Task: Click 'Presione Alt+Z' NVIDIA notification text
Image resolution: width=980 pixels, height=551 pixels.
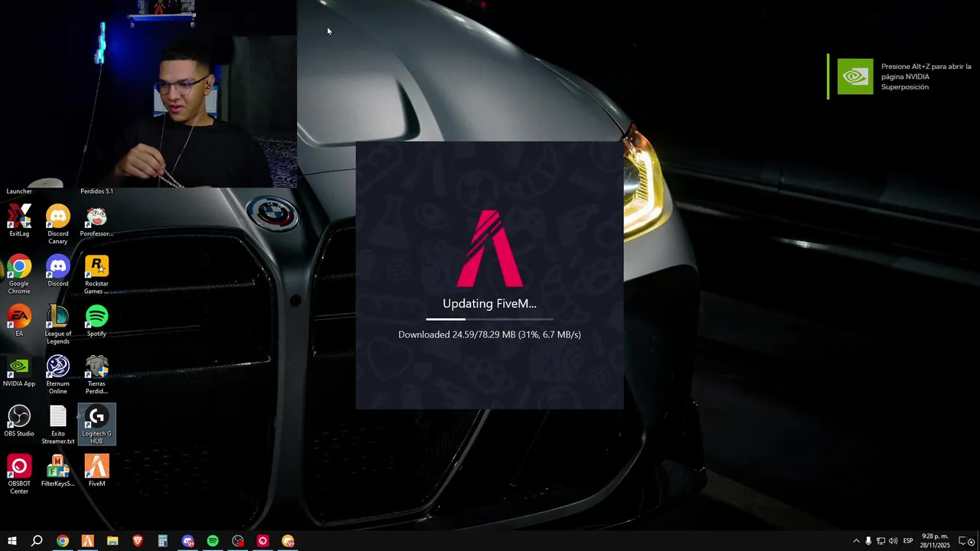Action: [x=926, y=77]
